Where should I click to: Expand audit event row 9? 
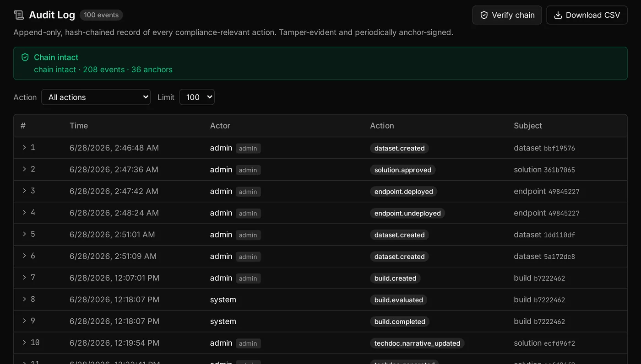[25, 321]
